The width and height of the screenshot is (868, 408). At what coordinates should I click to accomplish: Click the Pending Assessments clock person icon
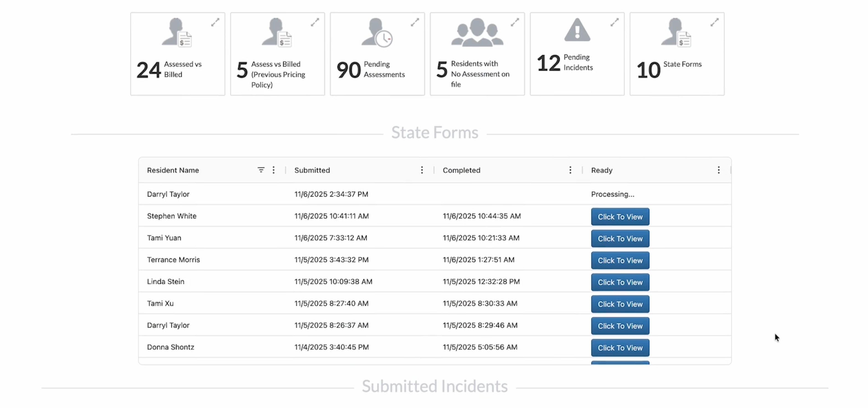377,33
